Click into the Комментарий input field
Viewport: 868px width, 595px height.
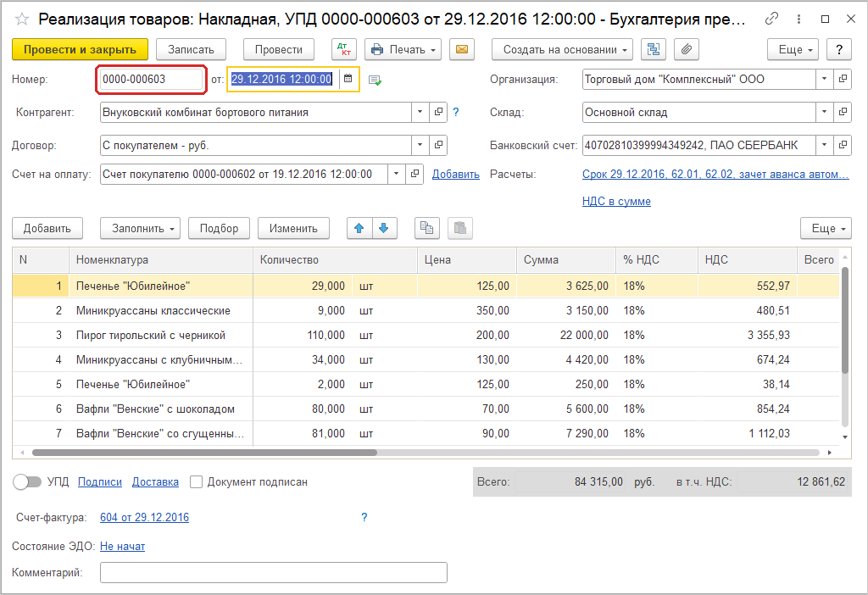(x=274, y=572)
